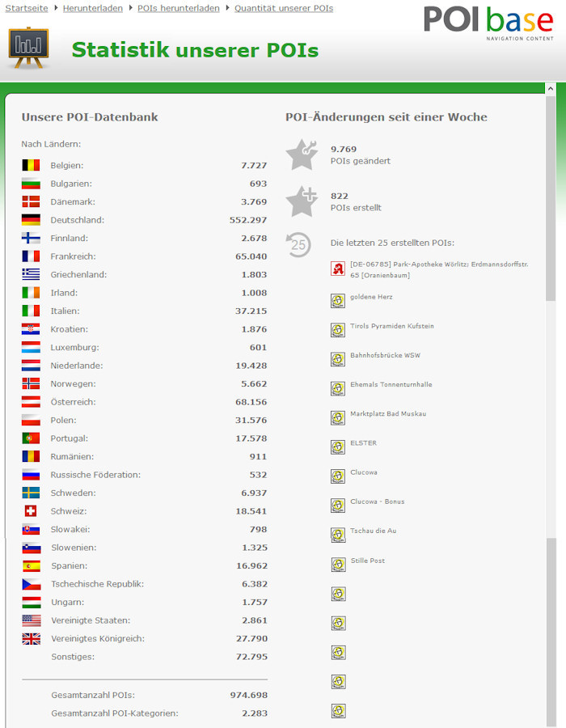Click the star wrench changed-POIs icon
566x728 pixels.
point(302,154)
